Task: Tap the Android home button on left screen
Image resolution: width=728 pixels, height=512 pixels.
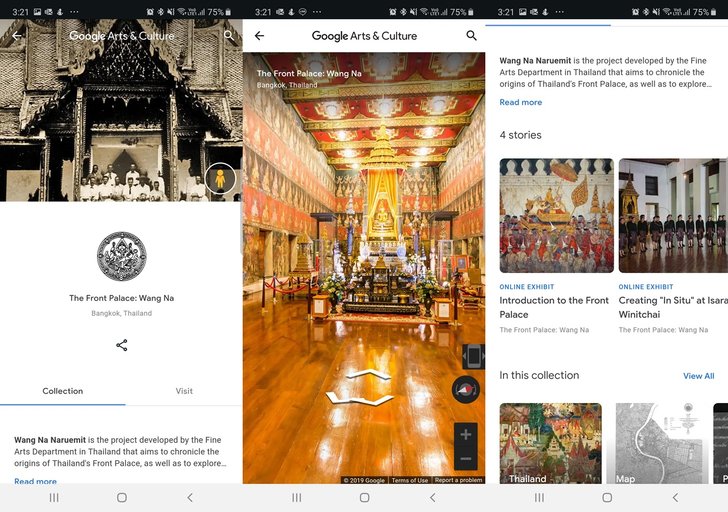Action: [122, 498]
